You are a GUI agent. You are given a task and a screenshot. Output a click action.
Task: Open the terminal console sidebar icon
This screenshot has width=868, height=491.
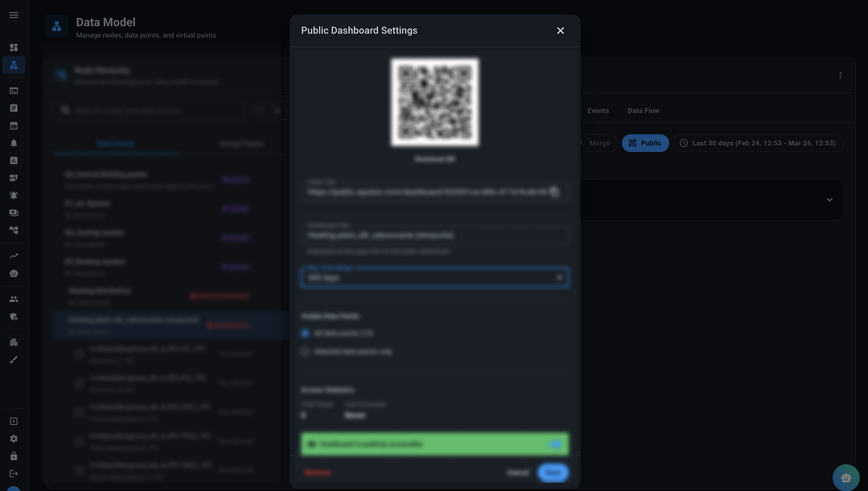pos(14,91)
